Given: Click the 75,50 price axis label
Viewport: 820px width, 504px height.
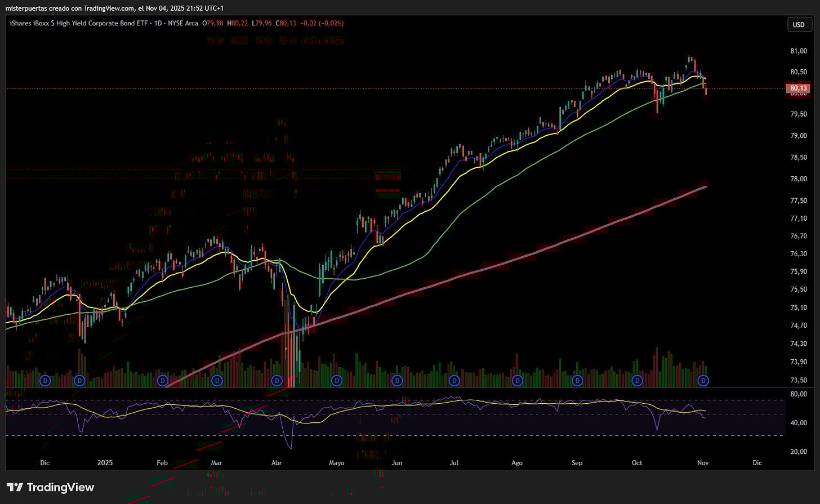Looking at the screenshot, I should (x=798, y=289).
